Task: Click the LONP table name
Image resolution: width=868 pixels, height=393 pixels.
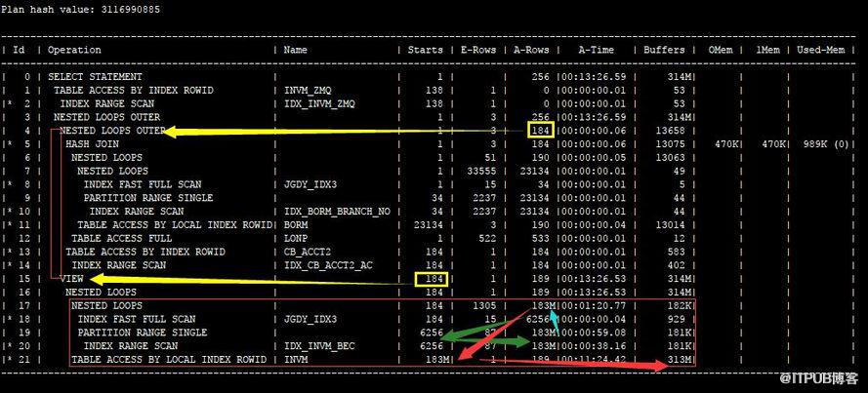Action: pos(296,238)
